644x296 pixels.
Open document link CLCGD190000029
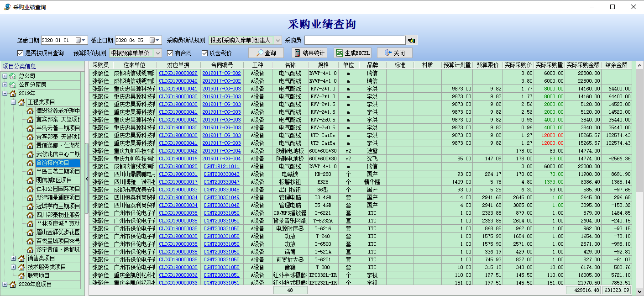point(178,73)
